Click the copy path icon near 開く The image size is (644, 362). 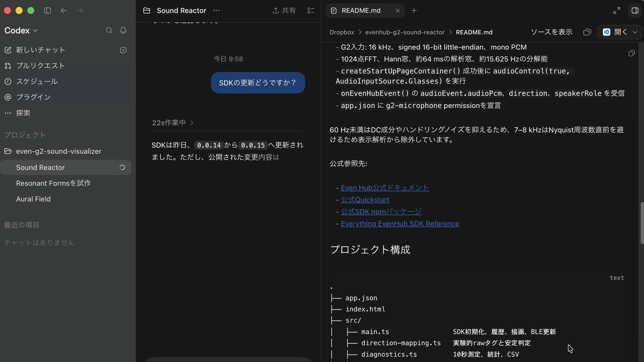(587, 32)
